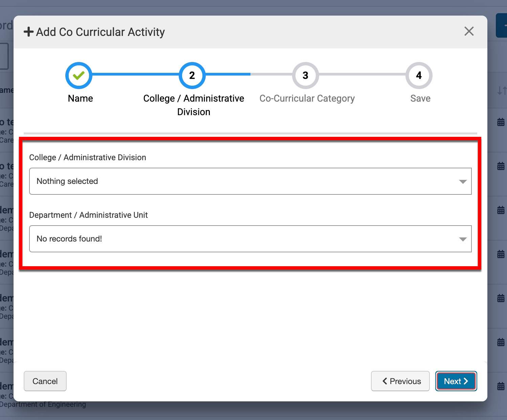Click the Cancel button
Screen dimensions: 507x420
coord(45,381)
